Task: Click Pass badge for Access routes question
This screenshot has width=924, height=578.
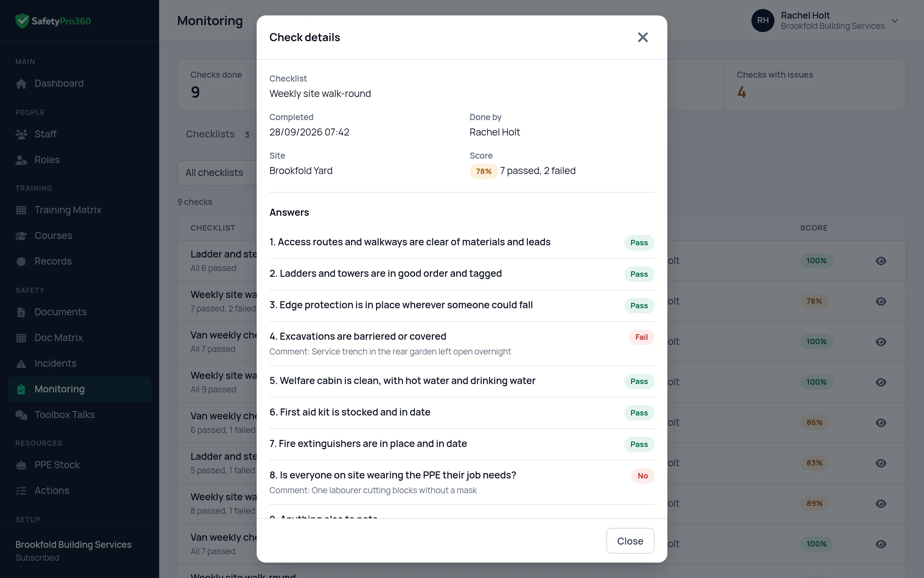Action: pos(639,243)
